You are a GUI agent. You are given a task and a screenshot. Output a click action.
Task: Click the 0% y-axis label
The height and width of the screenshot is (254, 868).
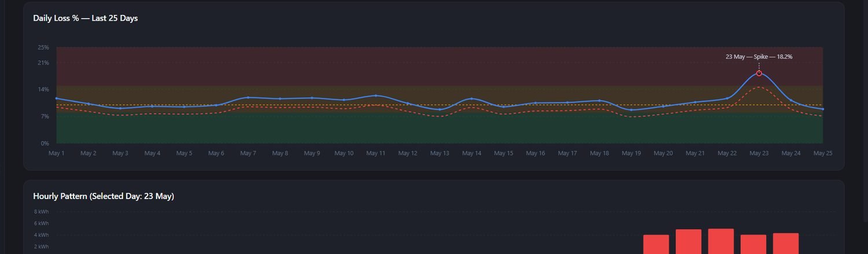[x=45, y=143]
